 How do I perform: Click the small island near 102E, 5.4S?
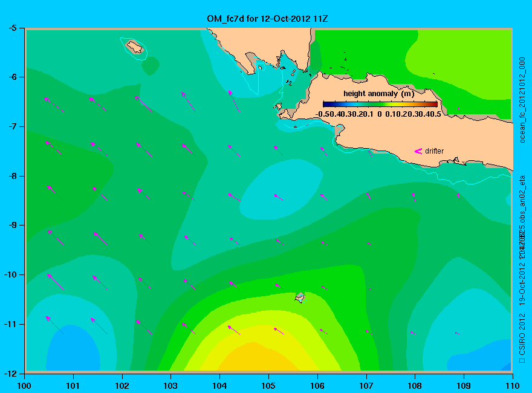pyautogui.click(x=135, y=47)
